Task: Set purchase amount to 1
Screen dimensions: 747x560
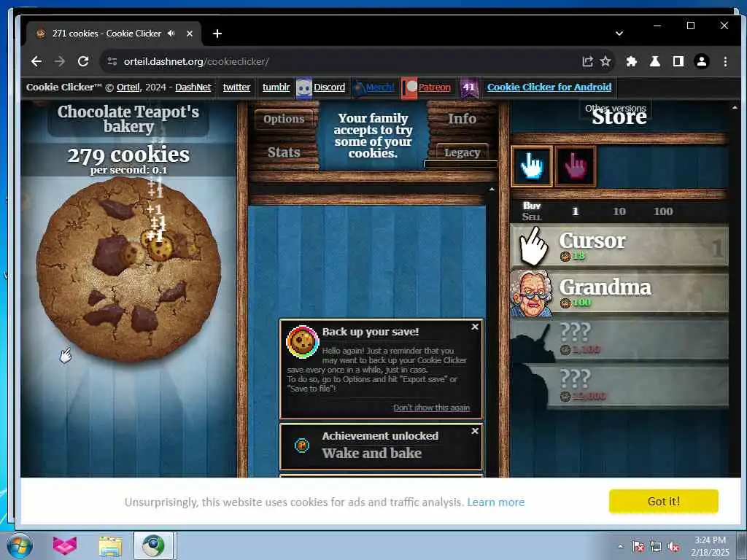Action: click(575, 211)
